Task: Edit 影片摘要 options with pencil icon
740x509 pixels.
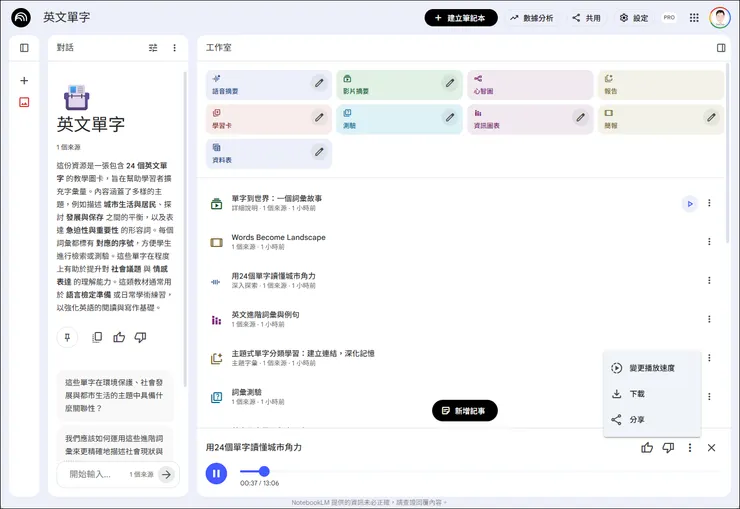Action: 450,83
